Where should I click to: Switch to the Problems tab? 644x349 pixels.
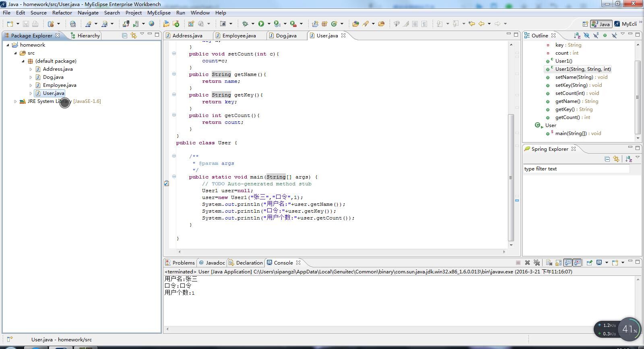(x=180, y=263)
